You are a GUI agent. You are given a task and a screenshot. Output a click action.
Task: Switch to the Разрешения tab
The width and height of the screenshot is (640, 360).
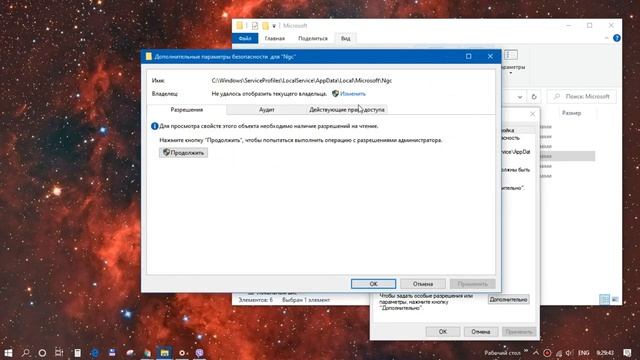point(187,109)
